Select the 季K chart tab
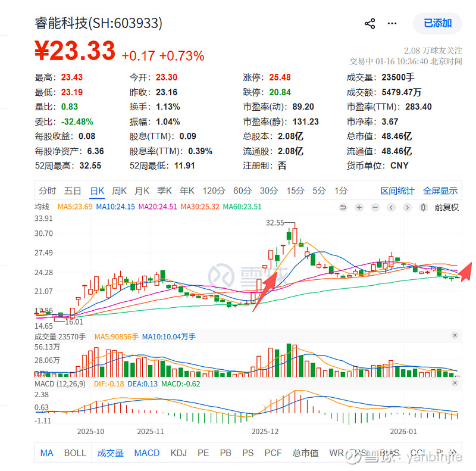Image resolution: width=476 pixels, height=471 pixels. pos(165,191)
